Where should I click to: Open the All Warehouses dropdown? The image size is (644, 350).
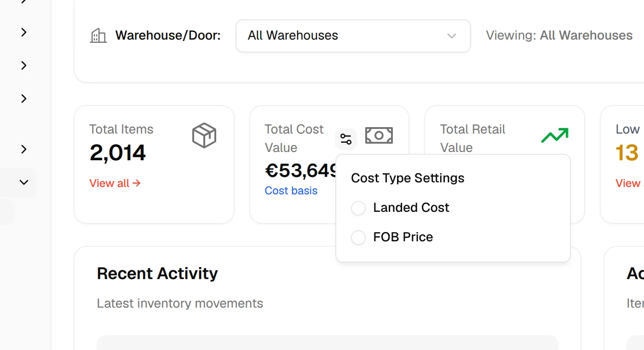coord(353,35)
